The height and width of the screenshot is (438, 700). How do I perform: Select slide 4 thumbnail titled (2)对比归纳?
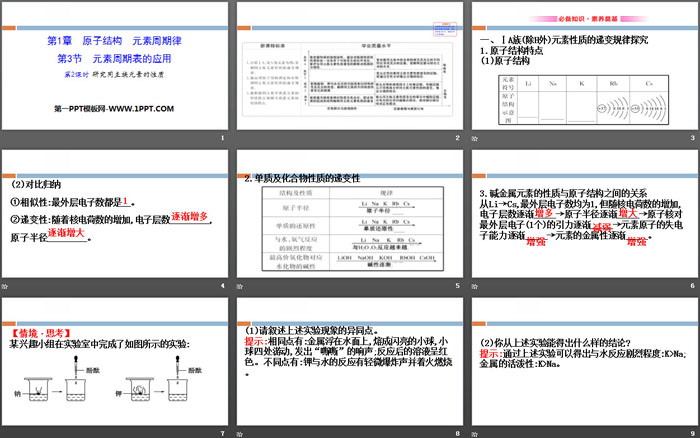tap(115, 214)
